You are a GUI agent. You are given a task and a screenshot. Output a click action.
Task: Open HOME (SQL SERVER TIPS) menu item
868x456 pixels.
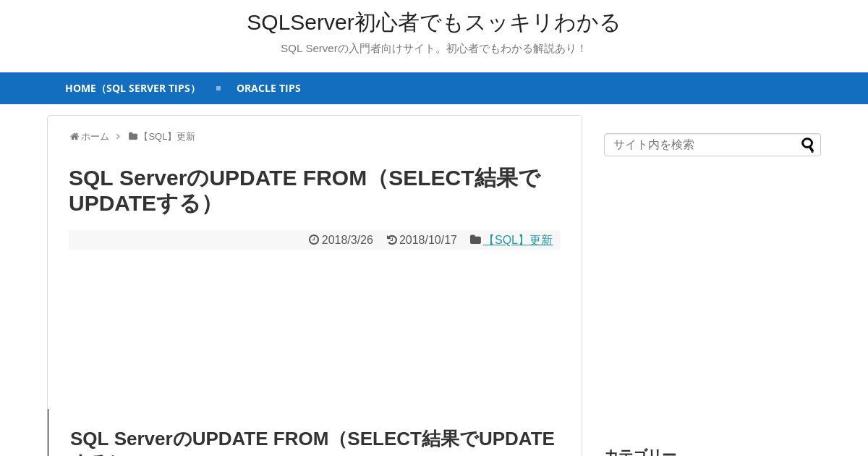click(132, 88)
